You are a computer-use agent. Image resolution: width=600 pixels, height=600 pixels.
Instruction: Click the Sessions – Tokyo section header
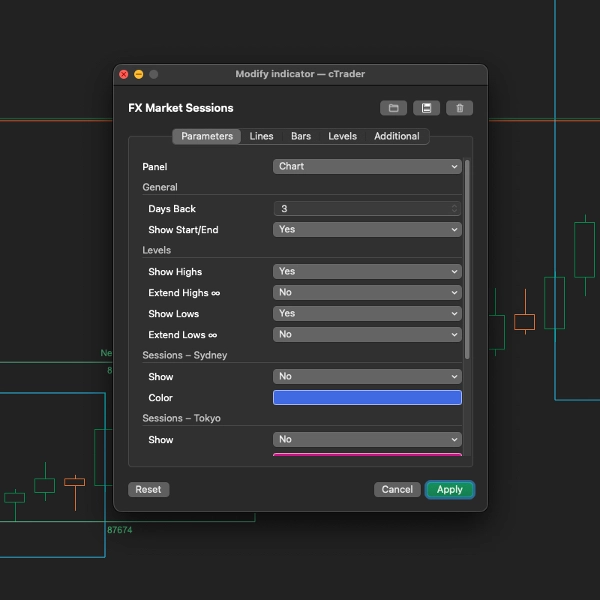click(181, 418)
